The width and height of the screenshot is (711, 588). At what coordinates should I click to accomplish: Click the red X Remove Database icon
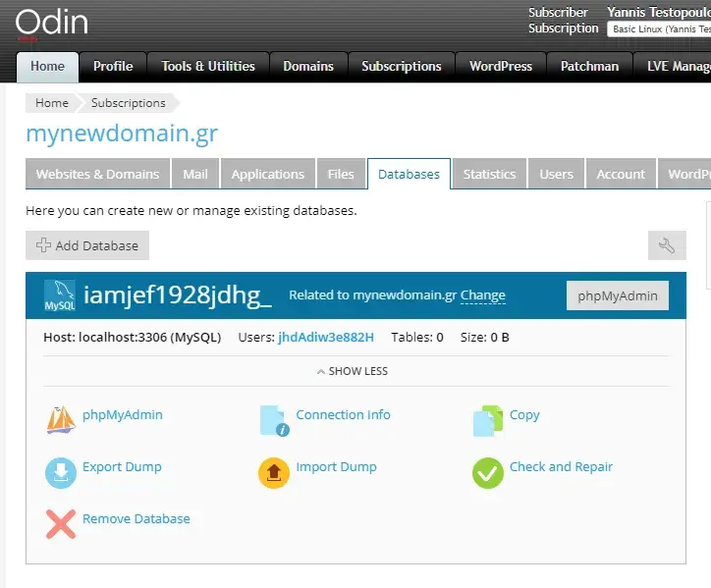pos(61,524)
